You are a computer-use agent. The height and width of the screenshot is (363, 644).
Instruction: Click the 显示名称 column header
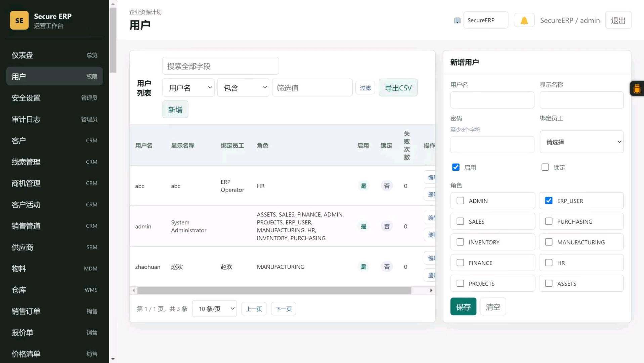[x=183, y=146]
